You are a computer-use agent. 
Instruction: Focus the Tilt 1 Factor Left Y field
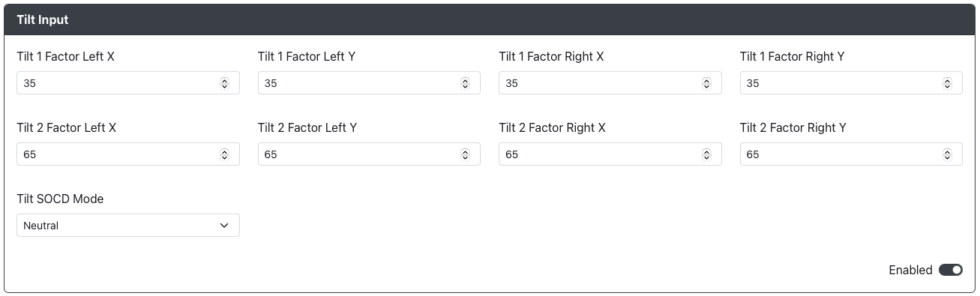[369, 83]
